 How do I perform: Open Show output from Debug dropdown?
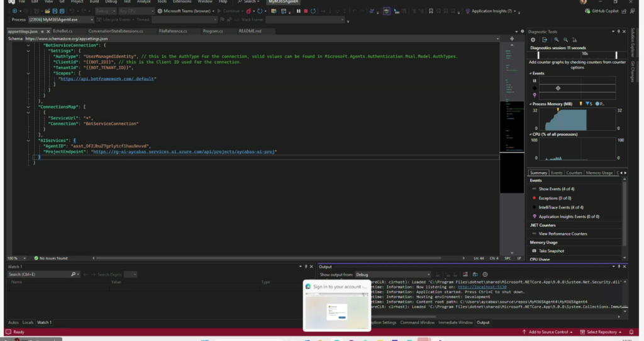(x=392, y=274)
